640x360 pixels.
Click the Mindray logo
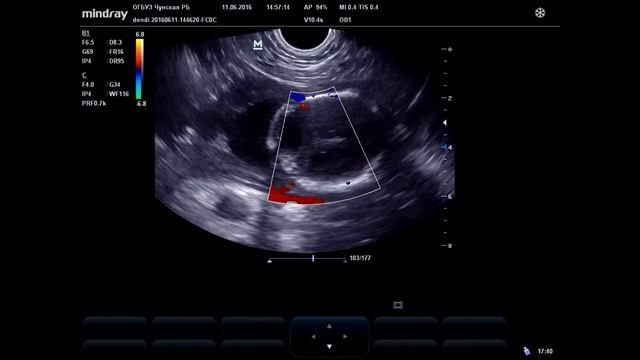tap(105, 14)
